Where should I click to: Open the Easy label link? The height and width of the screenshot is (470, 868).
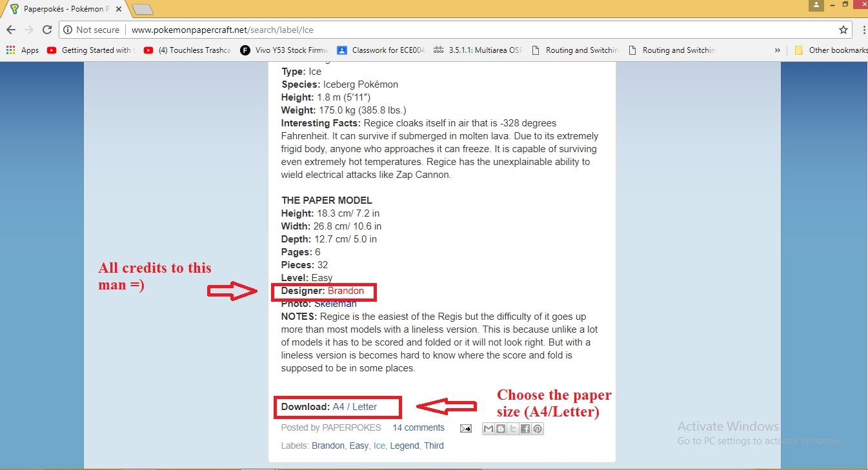[x=359, y=446]
